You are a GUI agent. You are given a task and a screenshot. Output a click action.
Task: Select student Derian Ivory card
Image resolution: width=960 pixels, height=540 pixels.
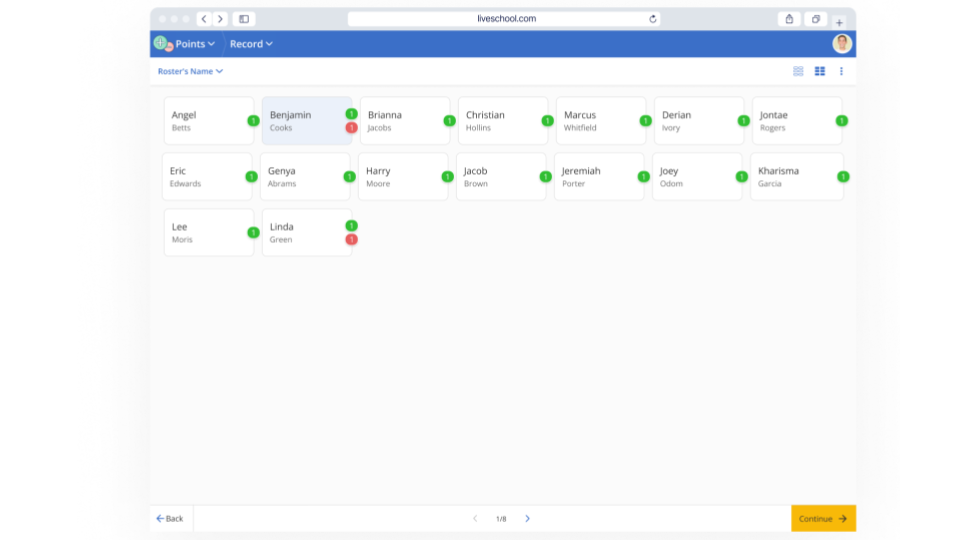(x=699, y=121)
